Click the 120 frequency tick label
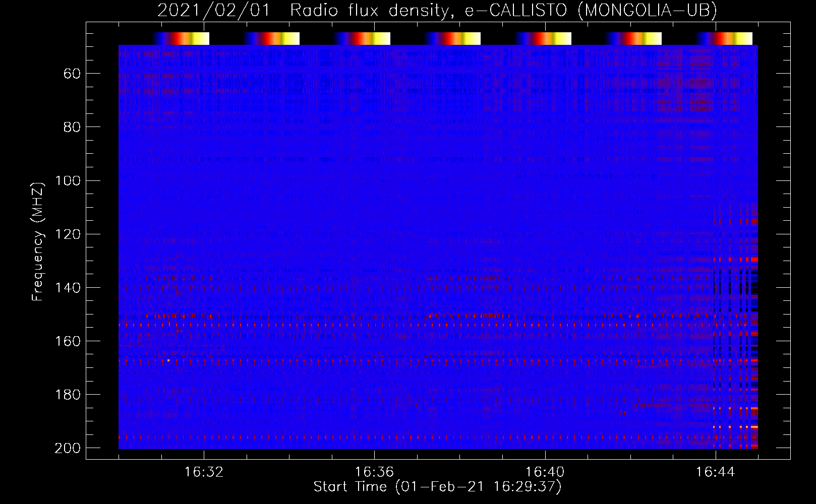The image size is (816, 504). (x=68, y=234)
